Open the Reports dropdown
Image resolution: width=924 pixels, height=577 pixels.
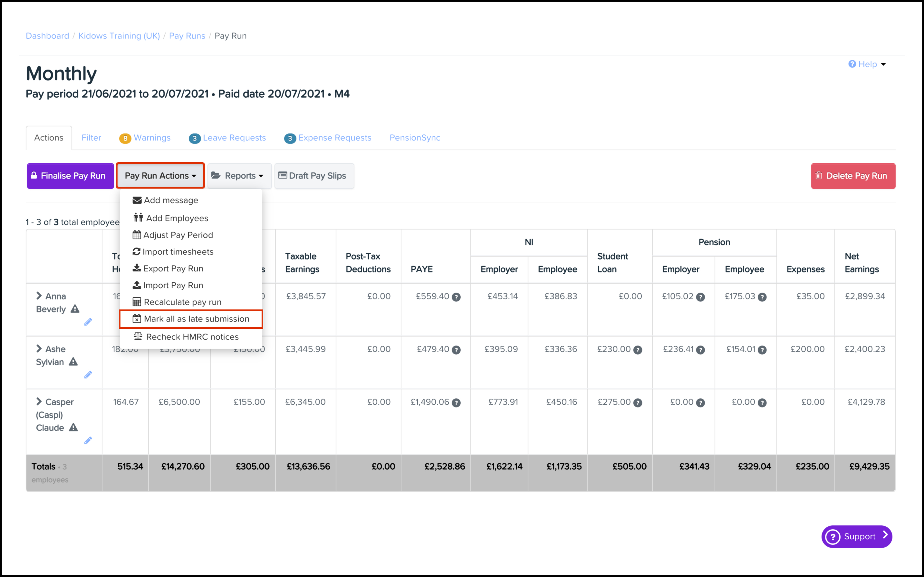point(239,176)
